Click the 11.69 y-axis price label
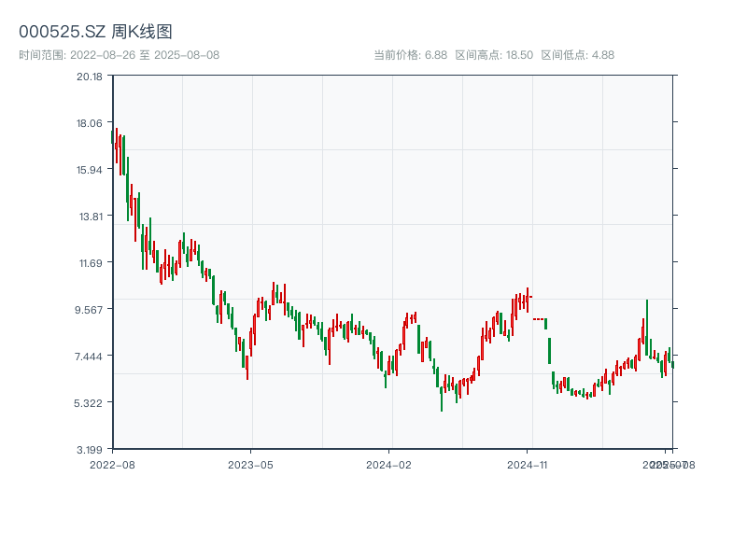The height and width of the screenshot is (560, 747). (90, 263)
